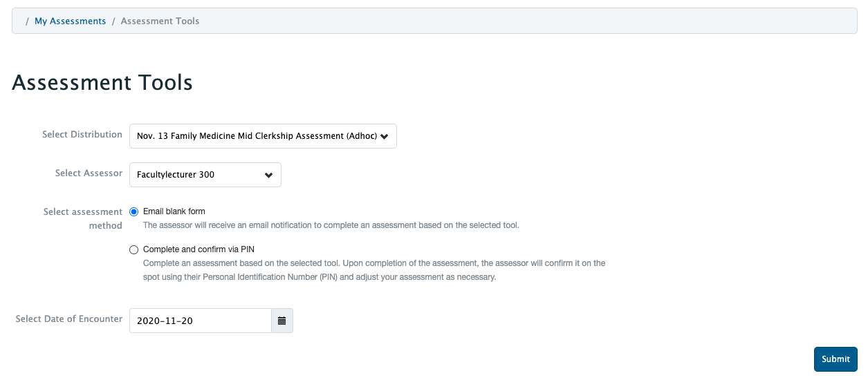Click the Assessment Tools page heading
This screenshot has height=380, width=868.
[x=102, y=83]
